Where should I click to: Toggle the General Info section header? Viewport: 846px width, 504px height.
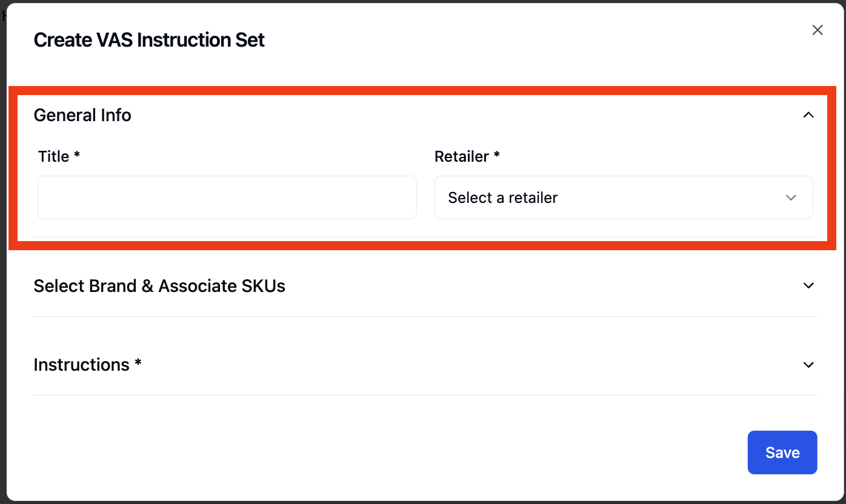click(x=425, y=115)
